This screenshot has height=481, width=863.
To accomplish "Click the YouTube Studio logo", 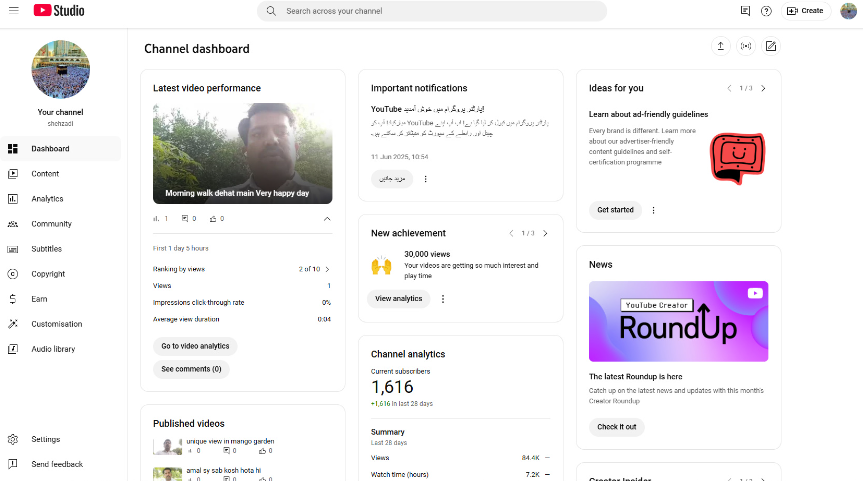I will (59, 10).
